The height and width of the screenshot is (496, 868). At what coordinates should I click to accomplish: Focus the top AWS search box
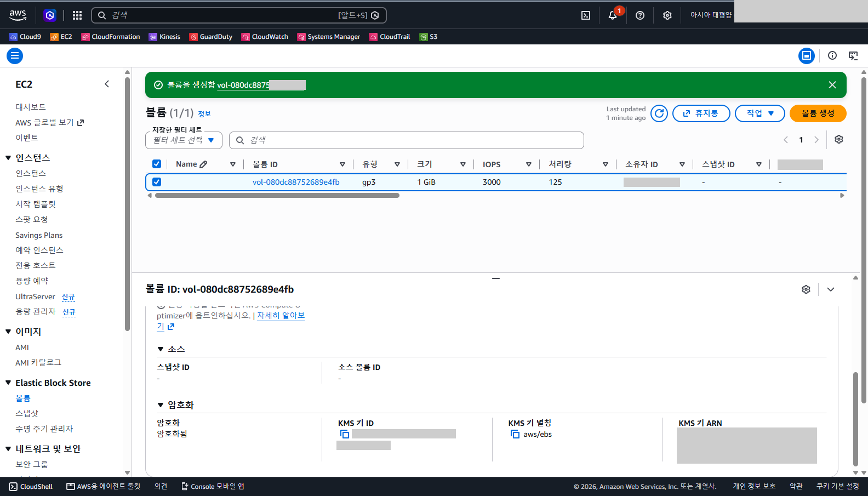click(239, 15)
